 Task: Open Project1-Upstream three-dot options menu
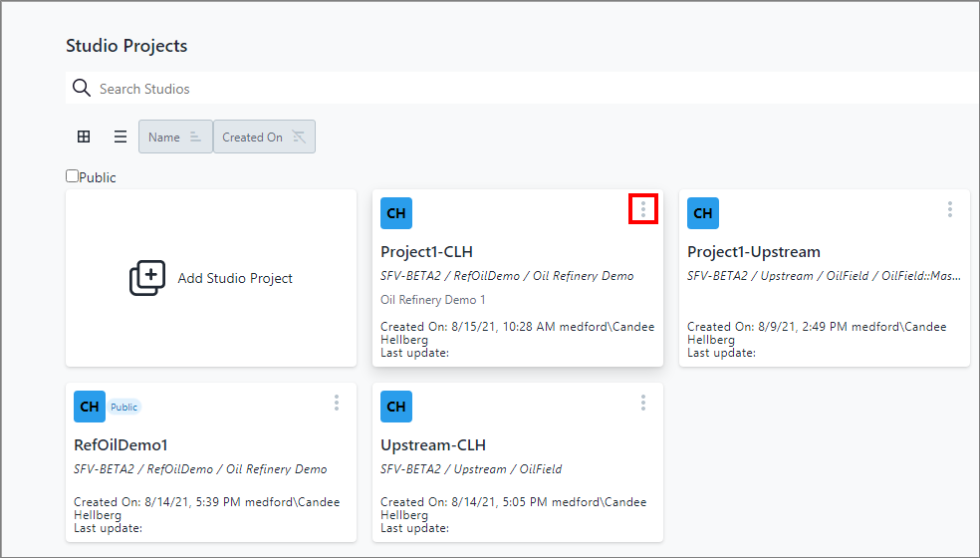tap(949, 209)
